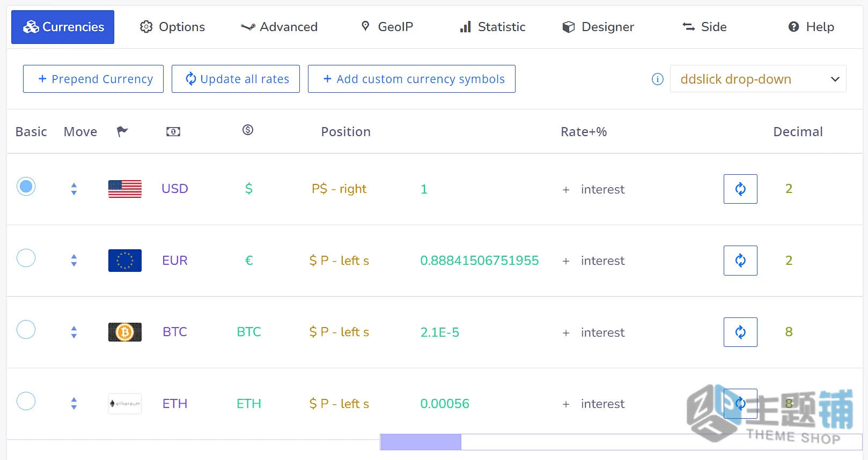Click the USD currency code field
This screenshot has height=460, width=868.
[x=175, y=189]
